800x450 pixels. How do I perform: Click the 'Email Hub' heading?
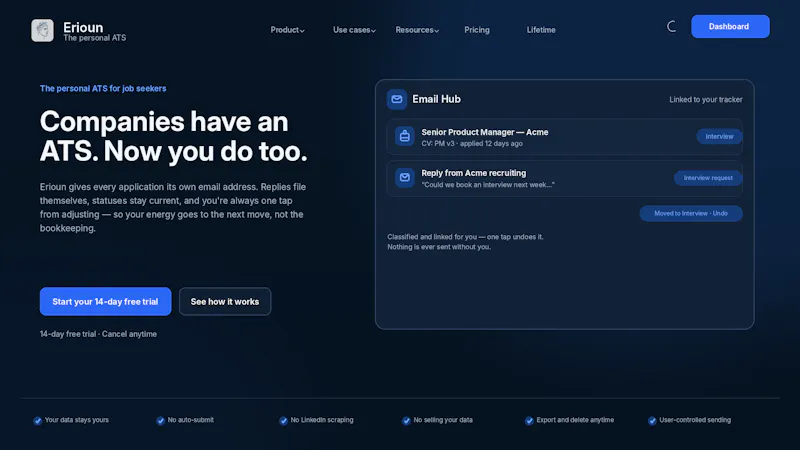436,99
